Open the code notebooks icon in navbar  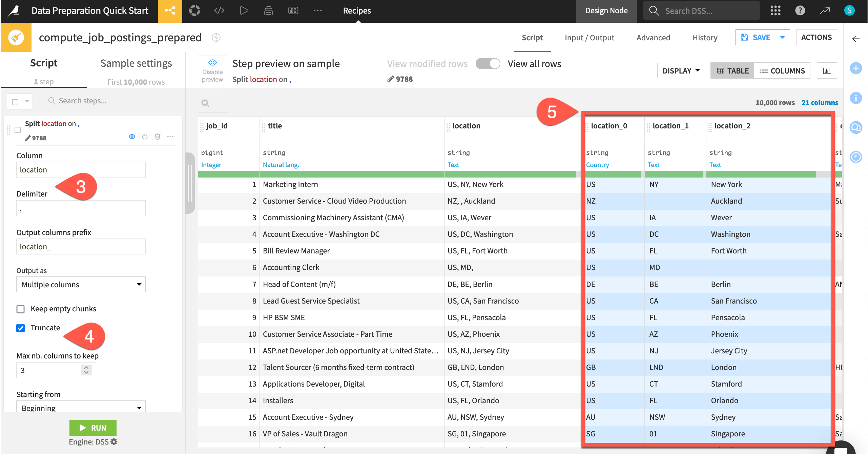(219, 11)
